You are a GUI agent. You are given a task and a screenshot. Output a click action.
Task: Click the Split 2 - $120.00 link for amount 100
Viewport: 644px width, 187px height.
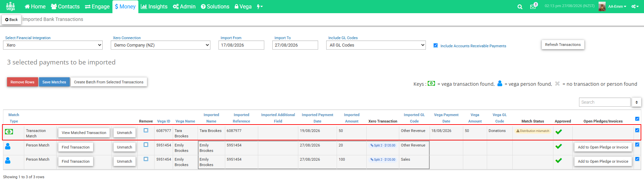[x=383, y=160]
